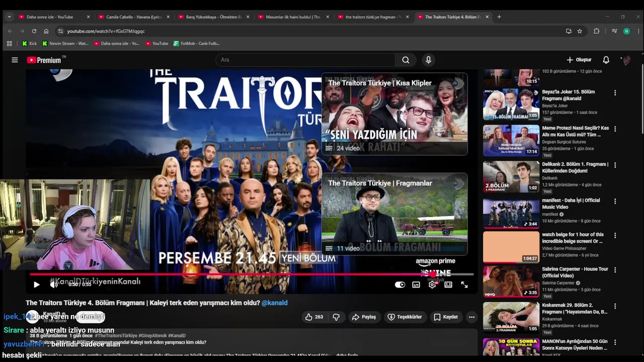Open Chrome profile N avatar
The image size is (644, 362).
[x=626, y=31]
